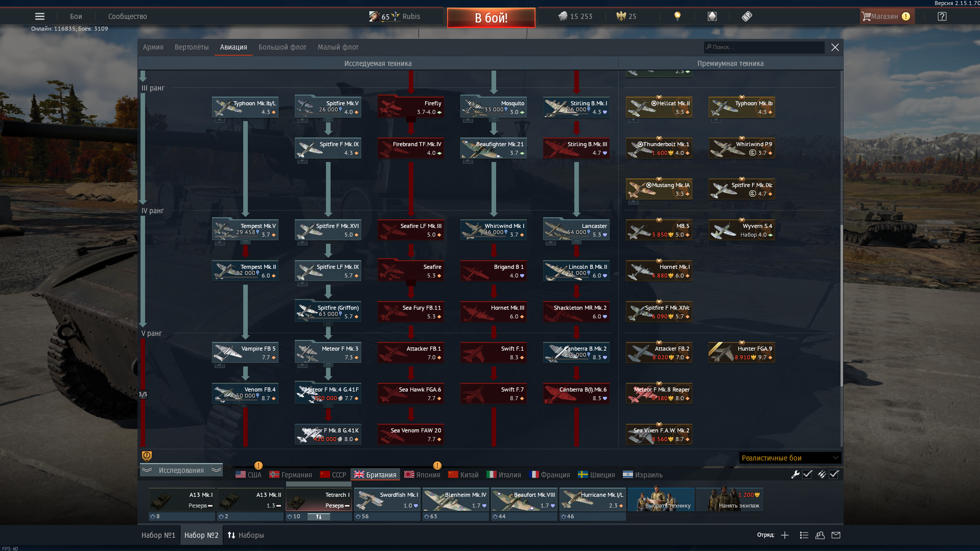Select the Sea Vixen F.A.W. Mk.2 card
Viewport: 980px width, 551px height.
pyautogui.click(x=659, y=434)
